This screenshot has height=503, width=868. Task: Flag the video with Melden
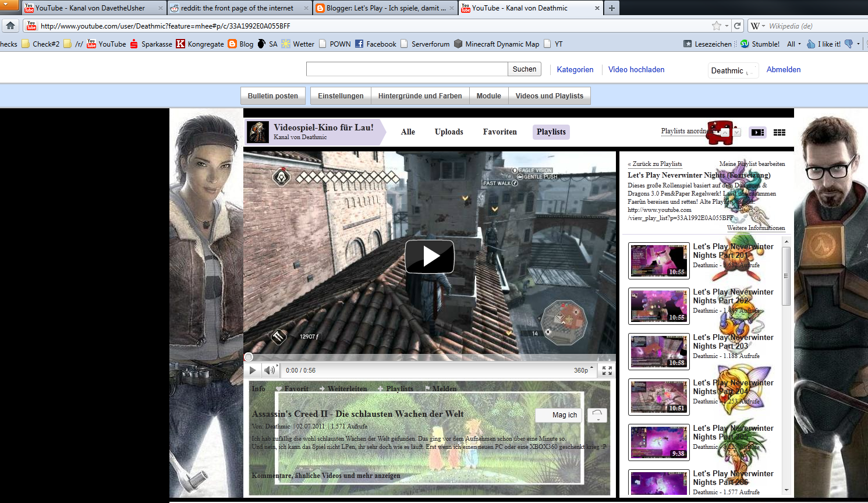click(x=441, y=389)
